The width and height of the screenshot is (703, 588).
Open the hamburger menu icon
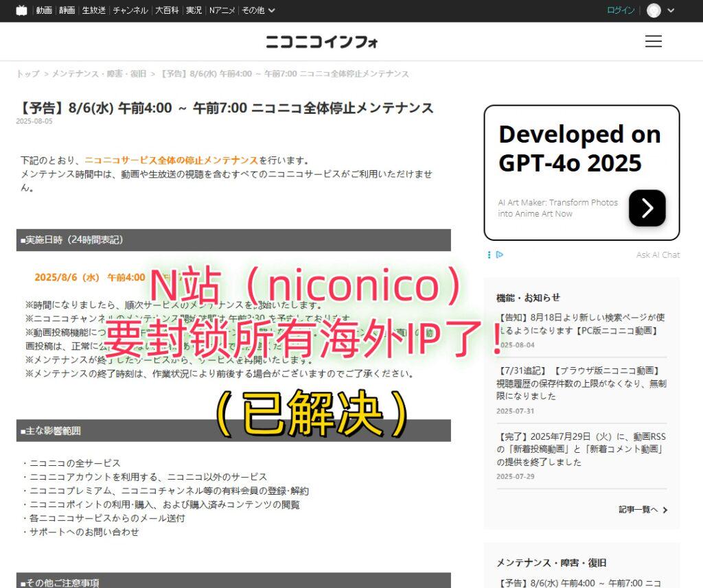pos(654,41)
